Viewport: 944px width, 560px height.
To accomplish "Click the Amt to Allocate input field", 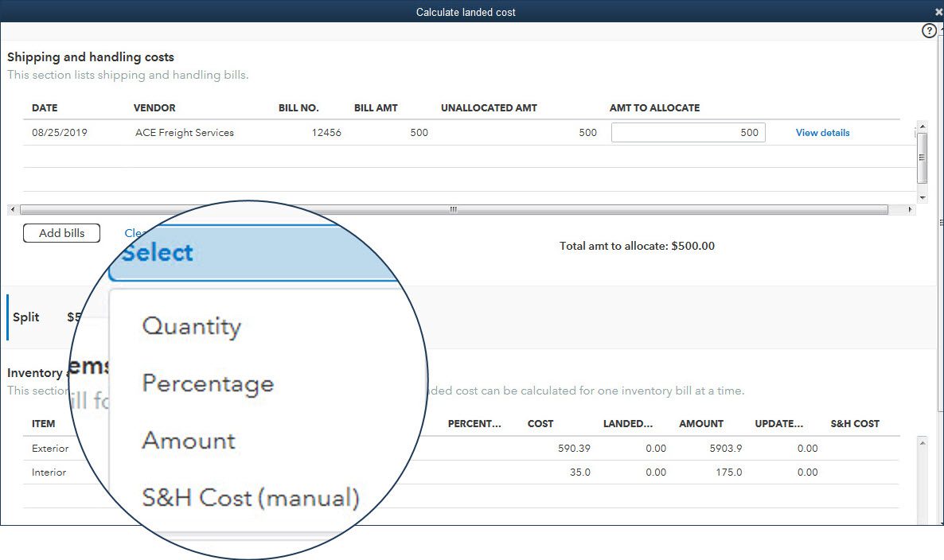I will pos(688,133).
